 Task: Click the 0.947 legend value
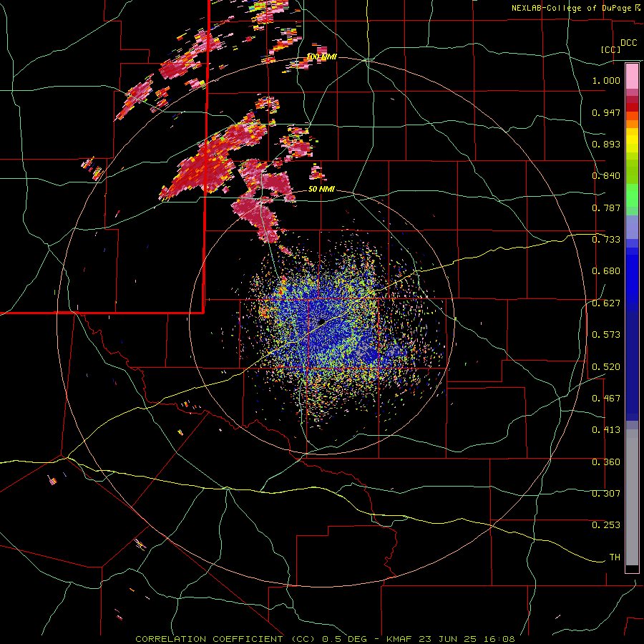[606, 112]
